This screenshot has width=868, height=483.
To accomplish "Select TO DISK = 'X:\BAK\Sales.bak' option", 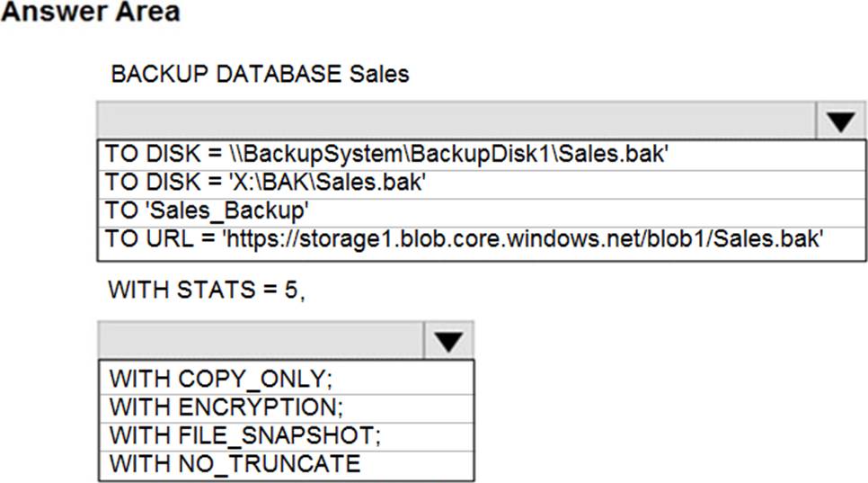I will [265, 183].
